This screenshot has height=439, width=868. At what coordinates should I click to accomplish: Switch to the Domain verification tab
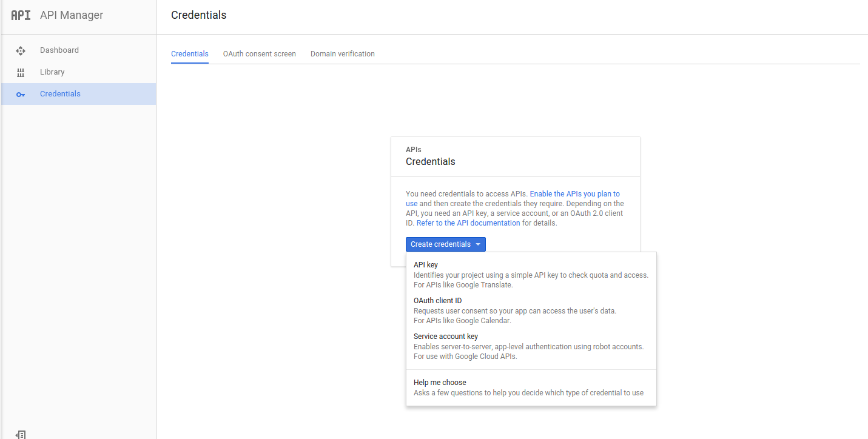tap(342, 54)
